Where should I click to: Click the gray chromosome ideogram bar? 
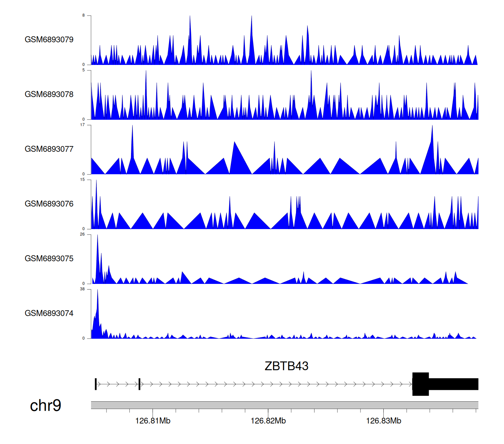click(284, 405)
